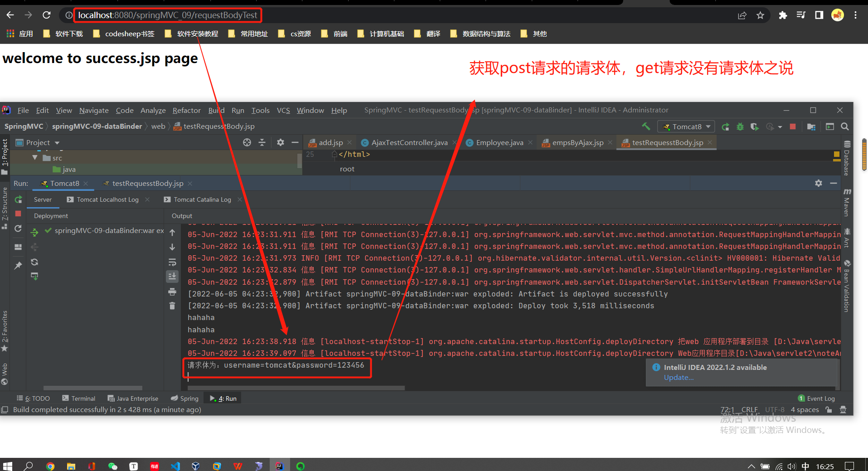This screenshot has height=471, width=868.
Task: Click the locate/scroll-from-source target icon
Action: (x=247, y=142)
